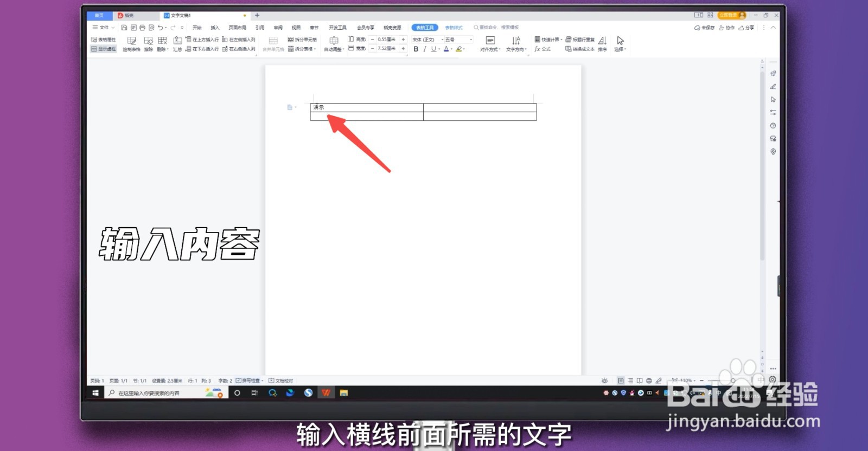Toggle document proofreading (文档校对) in status bar
This screenshot has width=868, height=451.
[x=281, y=381]
